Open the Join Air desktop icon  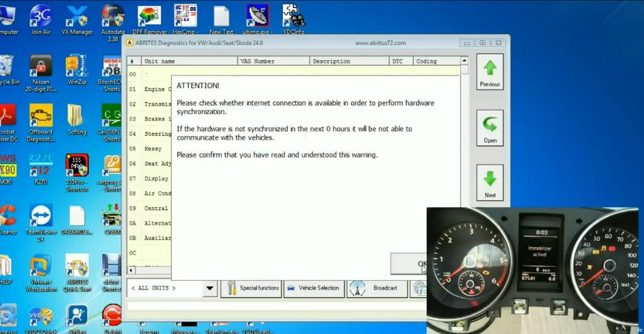click(x=41, y=19)
